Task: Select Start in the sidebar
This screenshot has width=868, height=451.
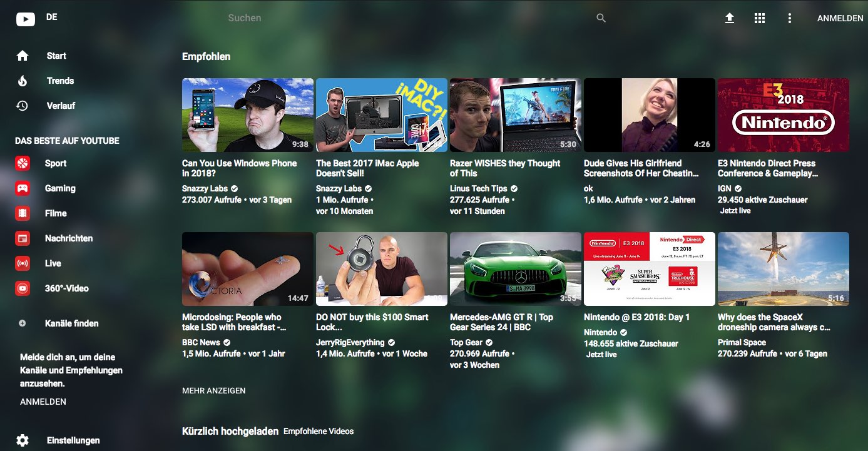Action: coord(56,56)
